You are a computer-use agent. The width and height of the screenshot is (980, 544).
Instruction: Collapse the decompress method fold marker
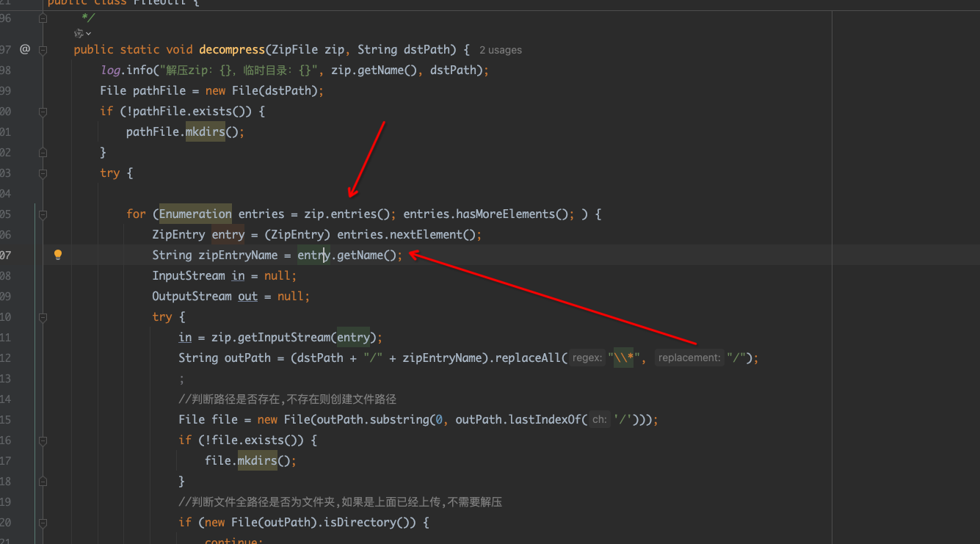tap(43, 50)
